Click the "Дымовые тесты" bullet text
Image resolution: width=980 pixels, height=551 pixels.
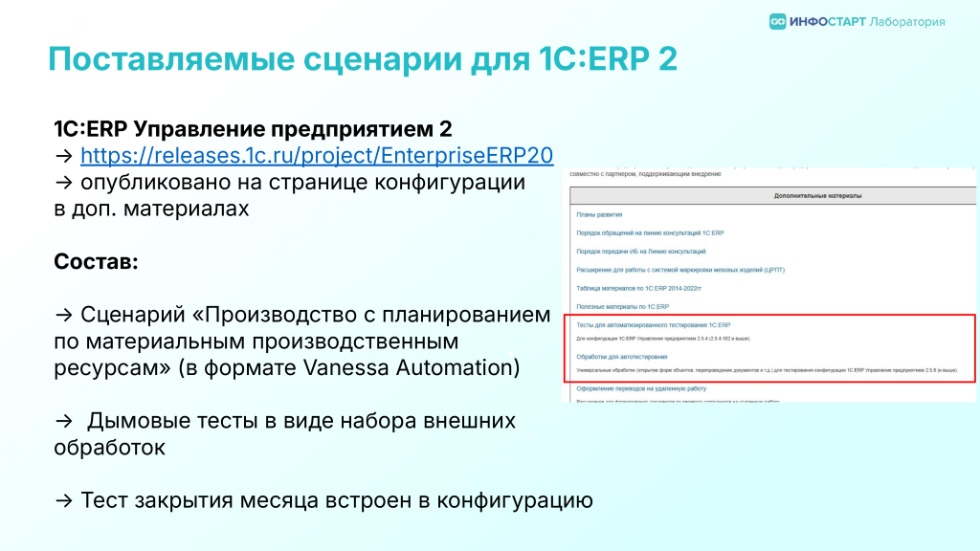click(301, 421)
